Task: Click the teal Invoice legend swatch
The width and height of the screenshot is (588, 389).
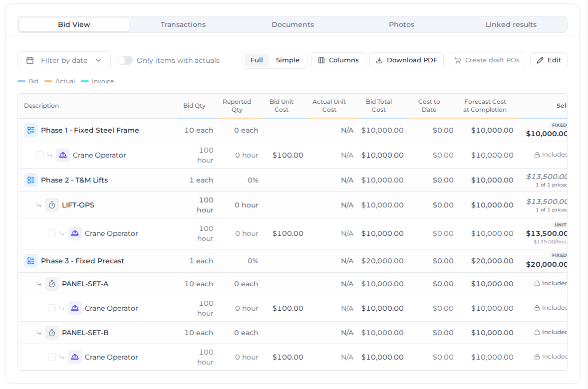Action: pyautogui.click(x=85, y=81)
